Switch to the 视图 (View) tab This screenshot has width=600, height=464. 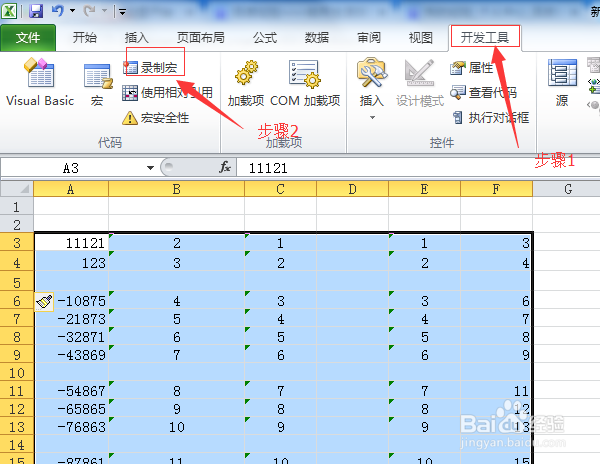click(x=421, y=37)
